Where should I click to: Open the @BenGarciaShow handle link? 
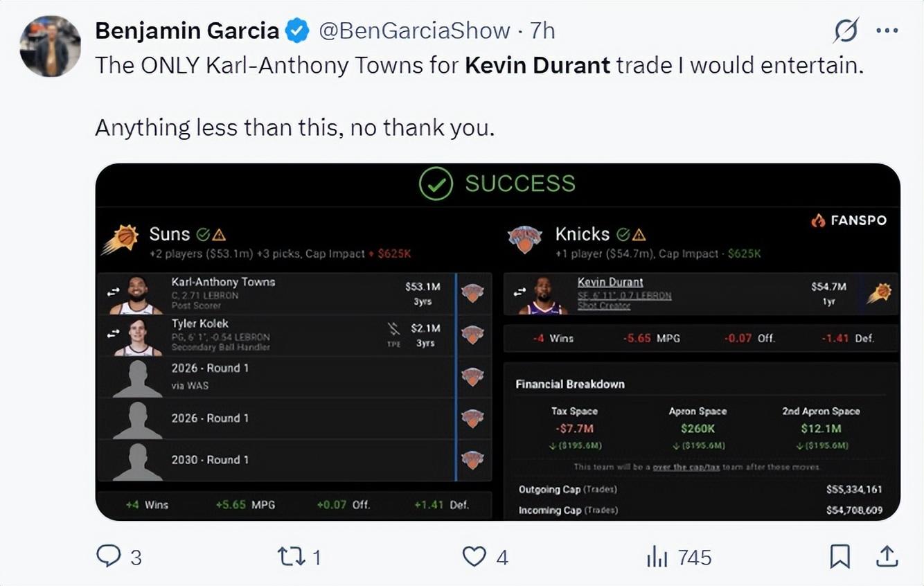(x=414, y=31)
